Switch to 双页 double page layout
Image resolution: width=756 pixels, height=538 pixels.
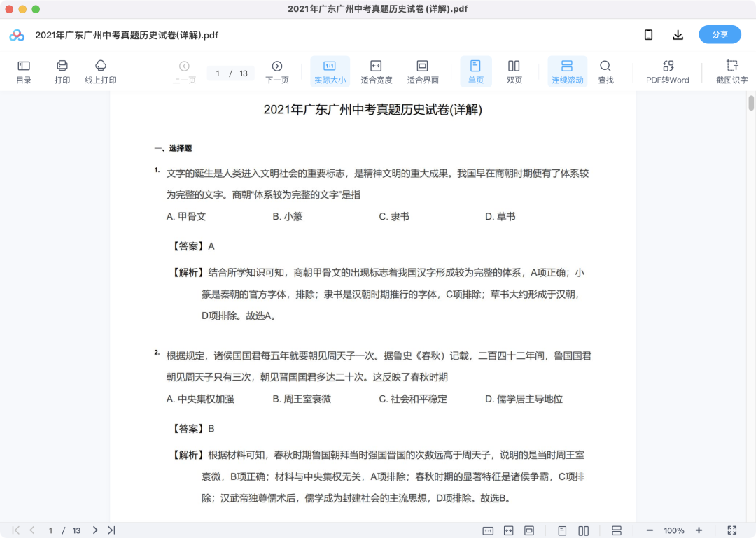[514, 72]
